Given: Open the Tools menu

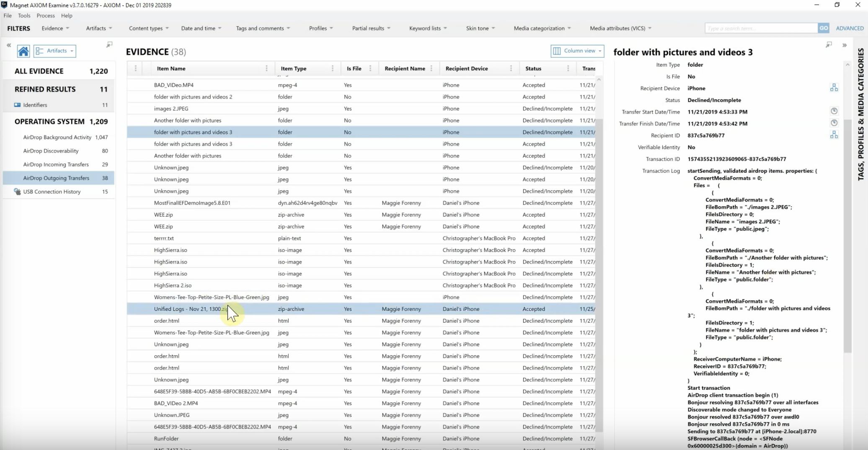Looking at the screenshot, I should point(24,16).
